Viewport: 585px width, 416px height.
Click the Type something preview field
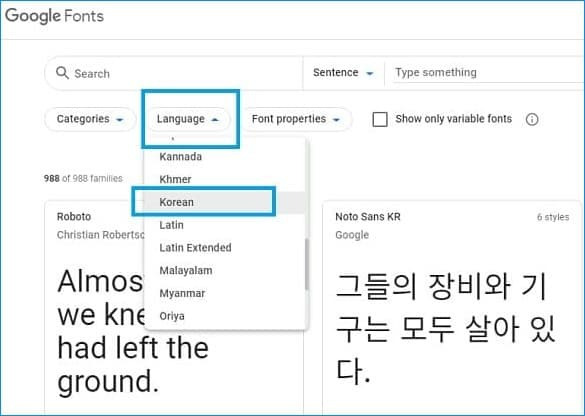click(x=489, y=73)
